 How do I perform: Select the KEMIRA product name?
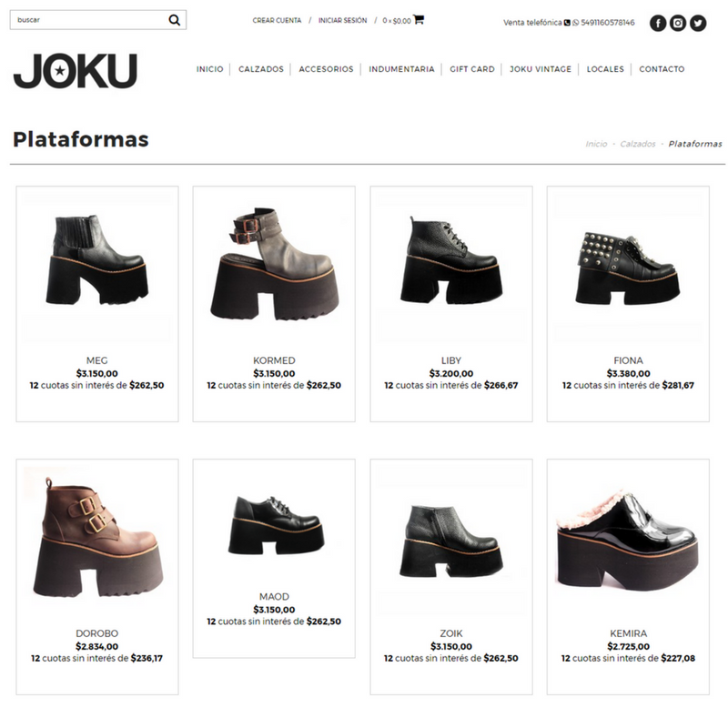tap(628, 633)
